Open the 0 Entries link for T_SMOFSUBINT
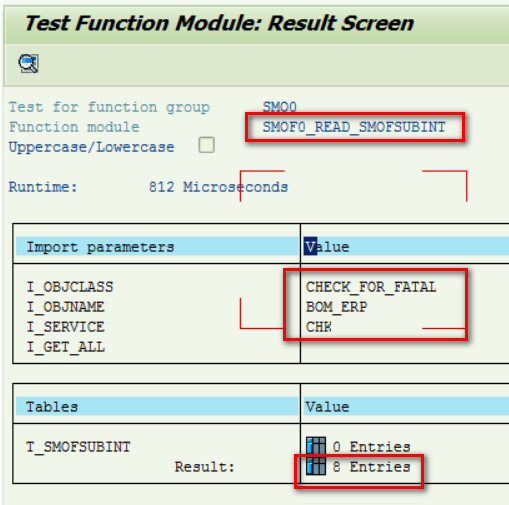Screen dimensions: 509x505 tap(372, 447)
